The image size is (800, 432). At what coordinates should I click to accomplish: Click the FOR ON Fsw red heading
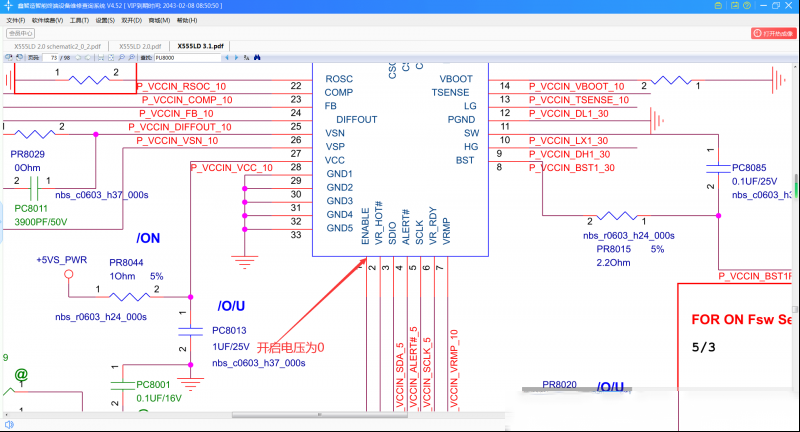741,320
